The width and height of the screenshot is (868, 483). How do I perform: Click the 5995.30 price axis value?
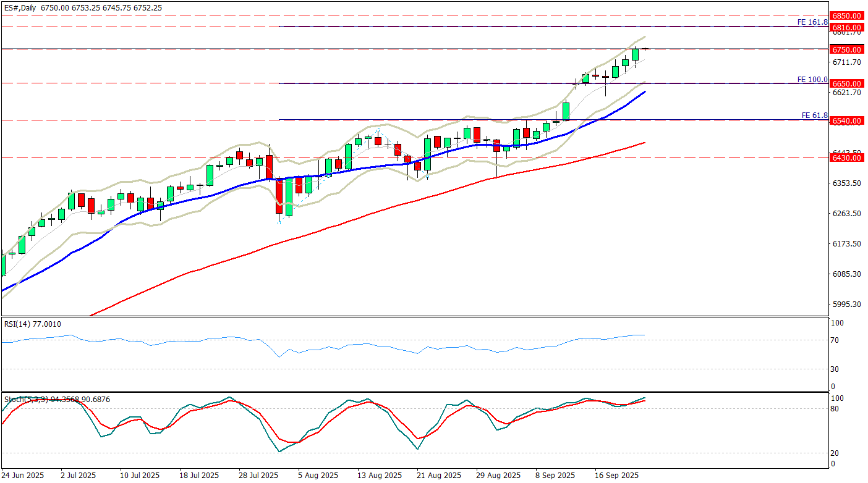[847, 304]
